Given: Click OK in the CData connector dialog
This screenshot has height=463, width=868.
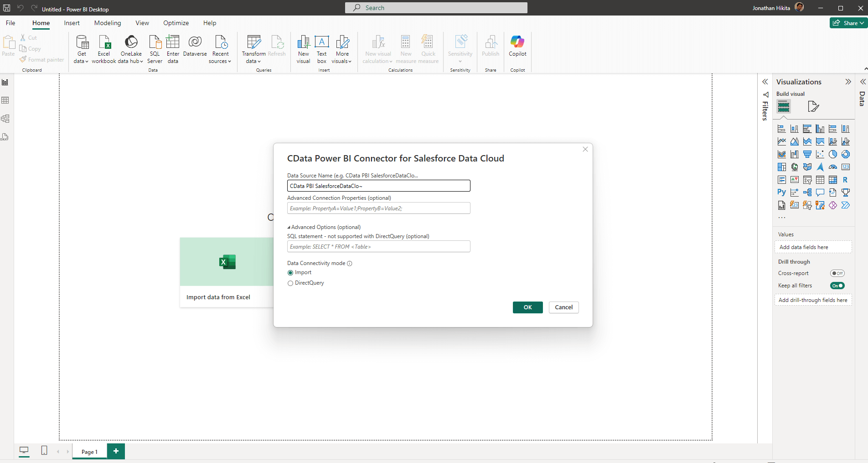Looking at the screenshot, I should pos(528,307).
